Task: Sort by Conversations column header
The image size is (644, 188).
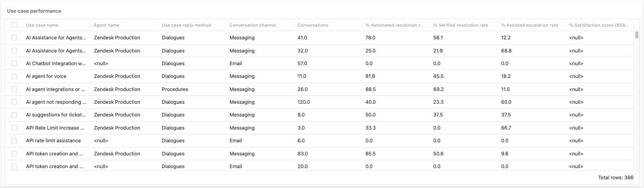Action: (313, 25)
